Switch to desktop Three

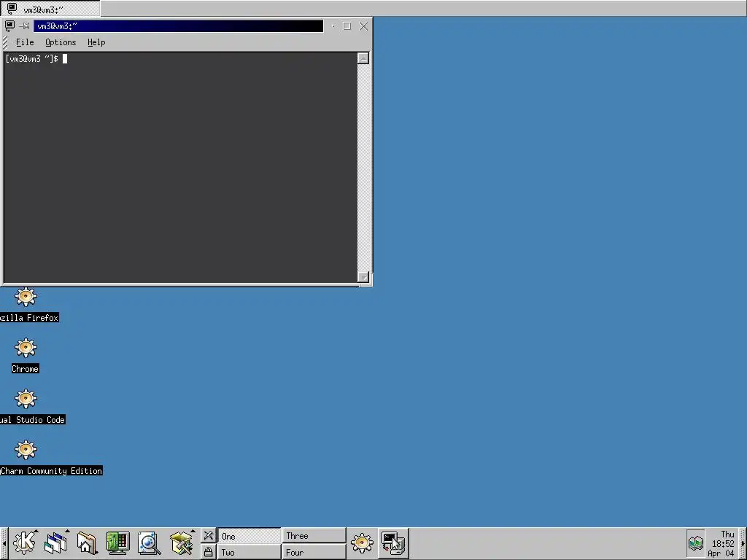(x=314, y=536)
